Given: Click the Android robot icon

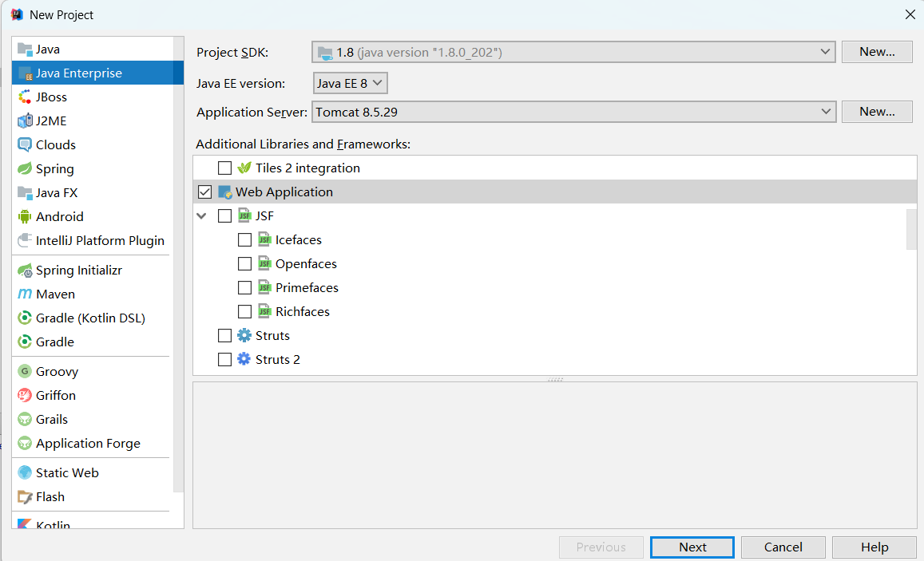Looking at the screenshot, I should click(25, 216).
